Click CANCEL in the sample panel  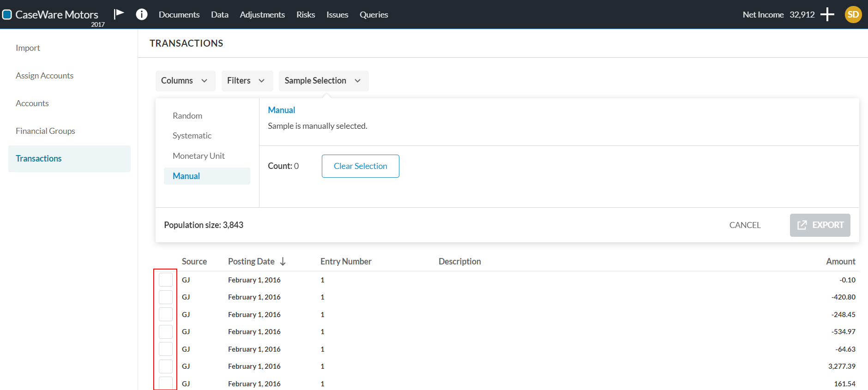point(745,225)
